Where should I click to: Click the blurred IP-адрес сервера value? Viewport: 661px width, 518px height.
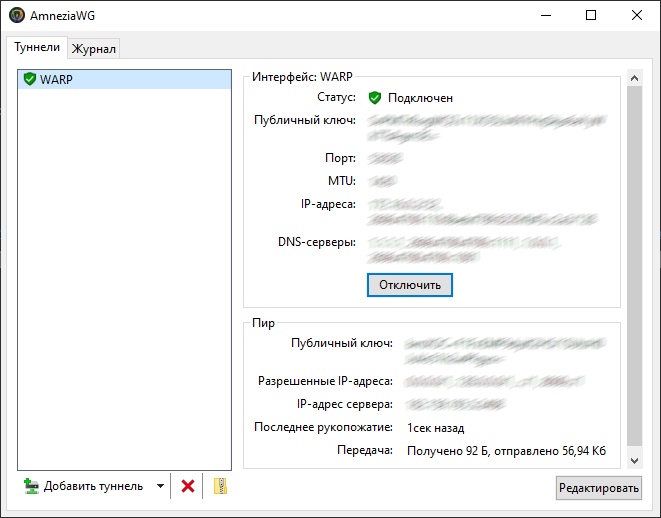click(455, 404)
